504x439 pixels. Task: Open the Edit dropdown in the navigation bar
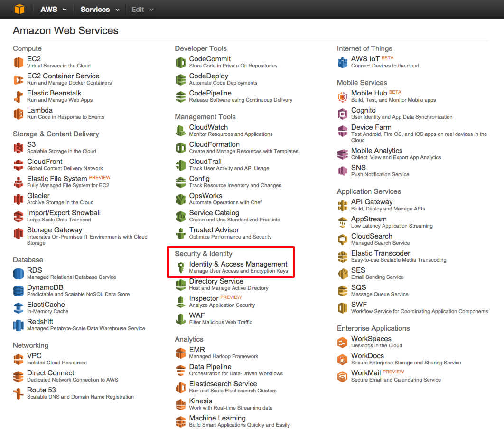141,9
